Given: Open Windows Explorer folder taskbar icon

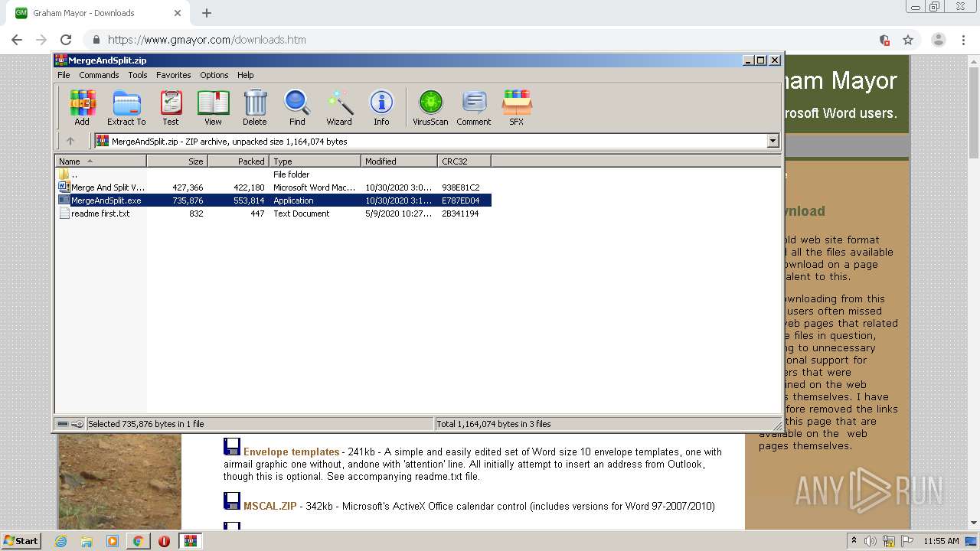Looking at the screenshot, I should coord(87,541).
